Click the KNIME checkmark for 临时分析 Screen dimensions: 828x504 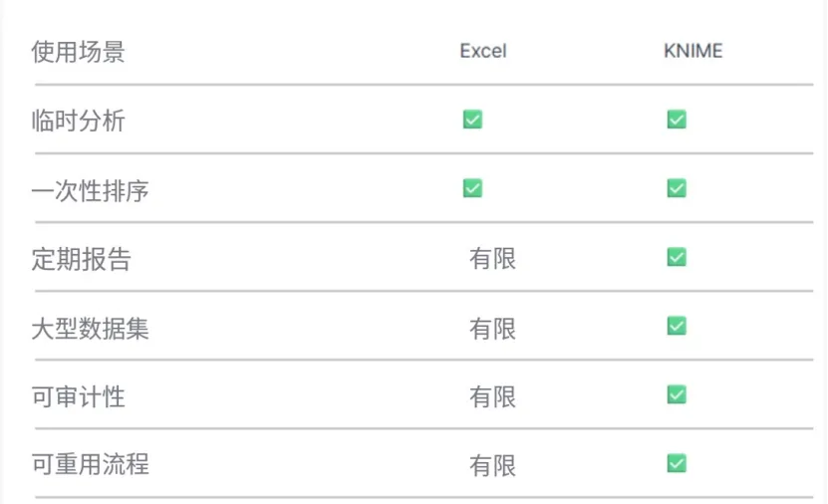coord(677,120)
